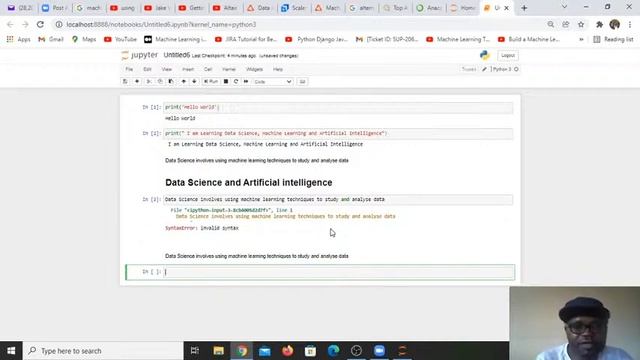
Task: Click the Type here to search box
Action: (103, 351)
